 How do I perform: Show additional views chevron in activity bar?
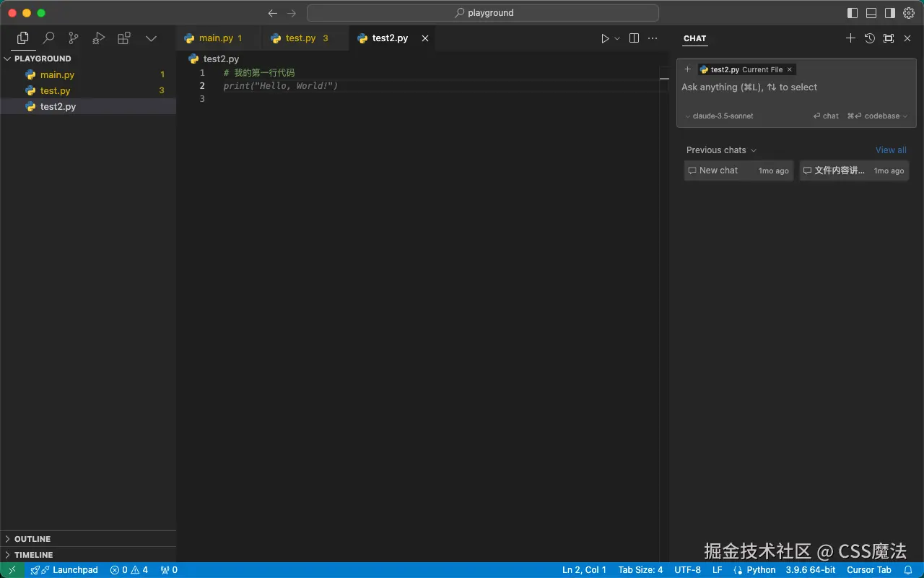click(151, 38)
